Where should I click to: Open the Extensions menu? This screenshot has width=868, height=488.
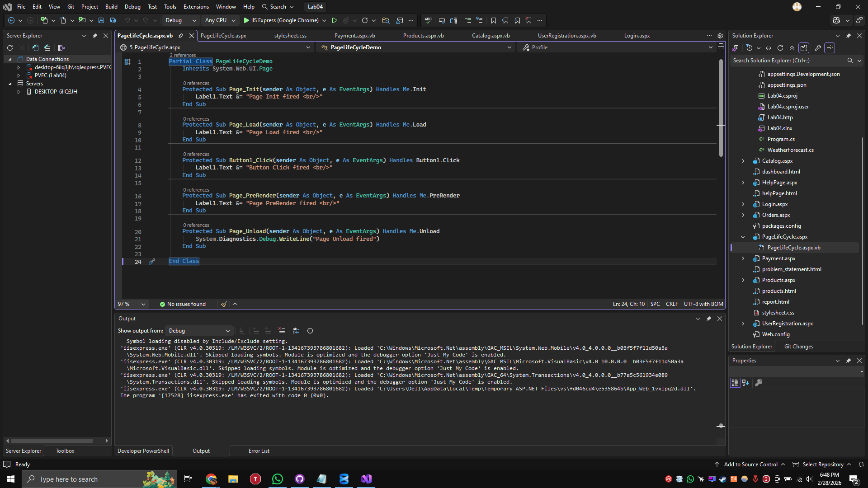click(196, 6)
